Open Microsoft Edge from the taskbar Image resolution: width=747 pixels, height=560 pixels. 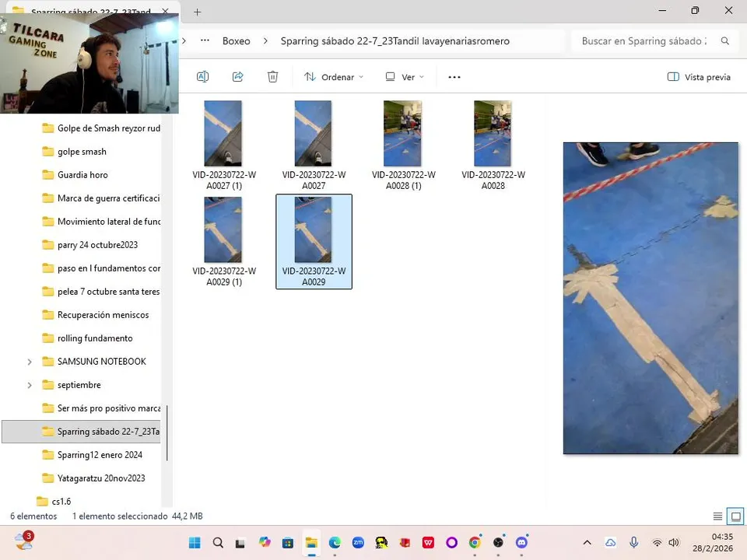click(335, 542)
